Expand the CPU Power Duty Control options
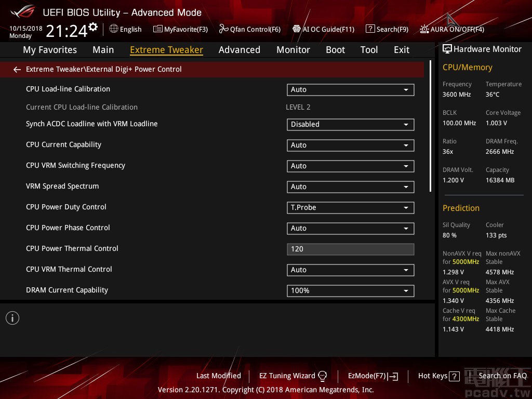This screenshot has width=532, height=399. [350, 207]
